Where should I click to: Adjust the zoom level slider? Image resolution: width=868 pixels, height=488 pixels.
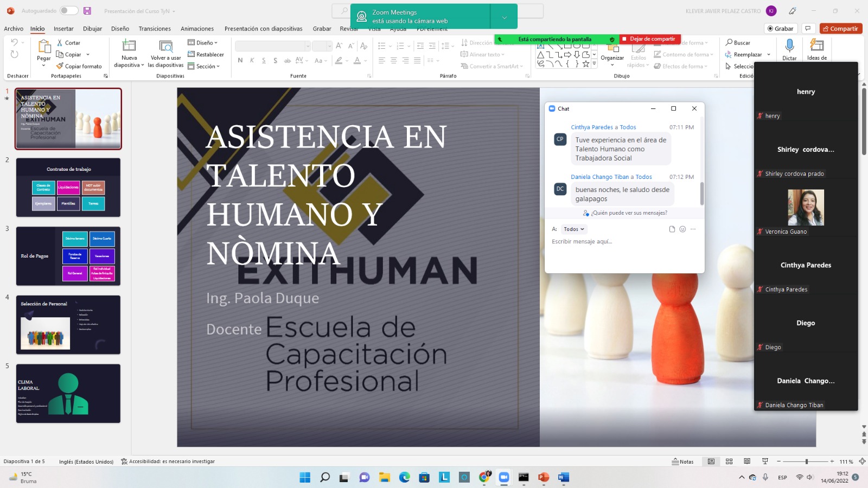tap(806, 461)
